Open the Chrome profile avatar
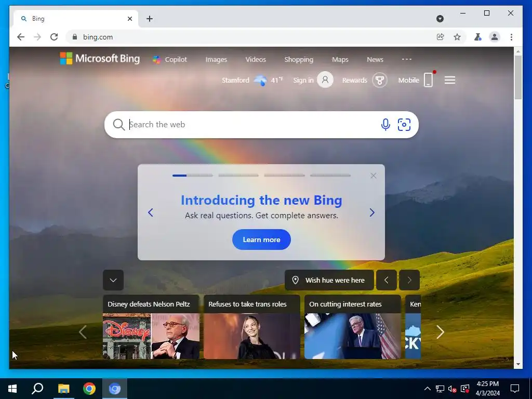532x399 pixels. pyautogui.click(x=495, y=37)
